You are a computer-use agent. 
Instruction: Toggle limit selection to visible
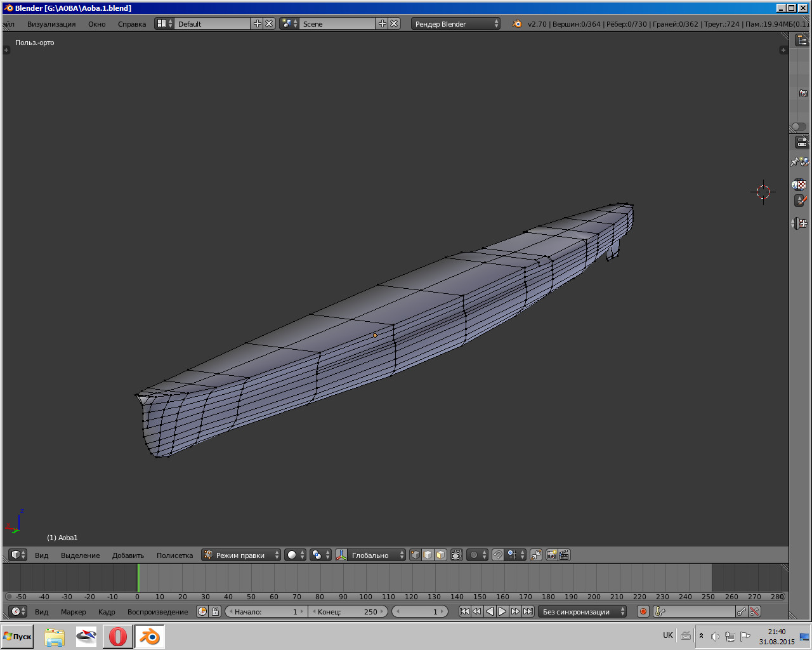457,555
